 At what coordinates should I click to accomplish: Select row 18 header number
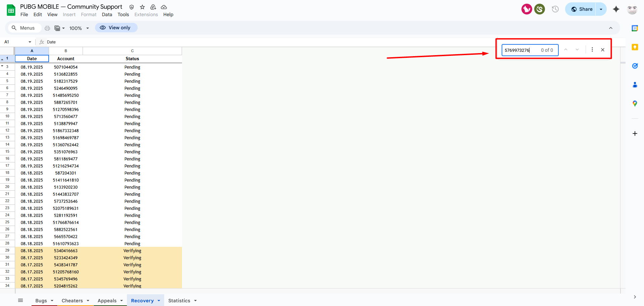coord(7,173)
